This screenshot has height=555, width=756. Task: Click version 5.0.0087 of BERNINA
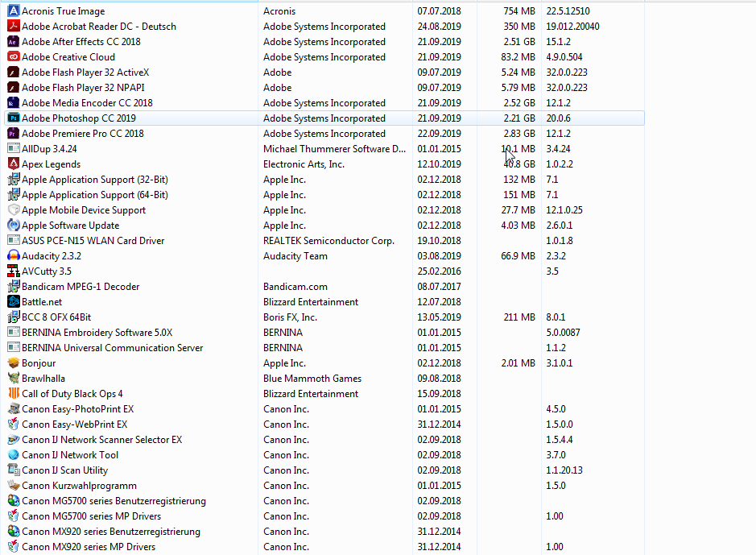(x=563, y=332)
